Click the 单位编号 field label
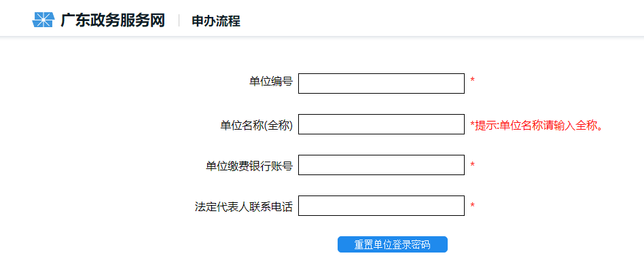Image resolution: width=644 pixels, height=279 pixels. click(270, 82)
